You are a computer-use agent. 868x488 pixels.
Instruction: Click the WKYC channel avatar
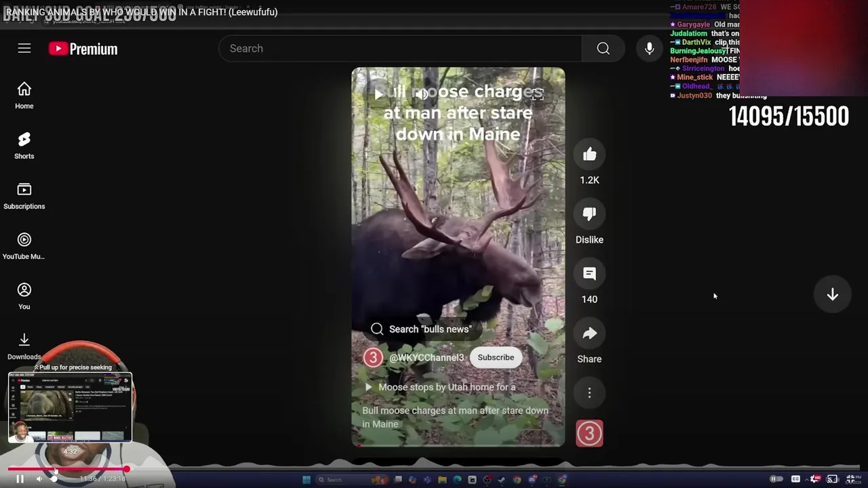tap(373, 357)
